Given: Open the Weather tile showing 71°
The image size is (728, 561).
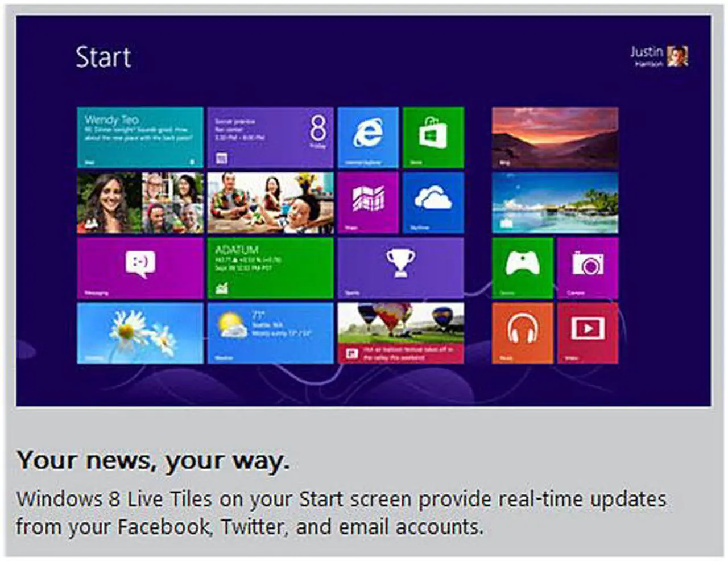Looking at the screenshot, I should click(270, 333).
